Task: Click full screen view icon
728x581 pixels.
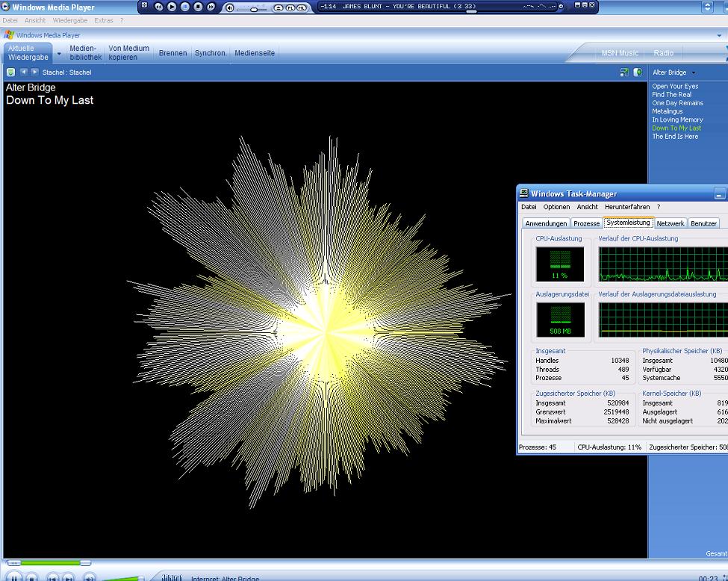Action: [x=624, y=72]
